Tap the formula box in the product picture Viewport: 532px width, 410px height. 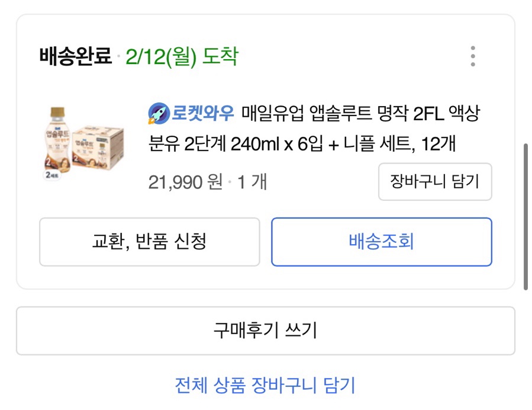tap(98, 146)
